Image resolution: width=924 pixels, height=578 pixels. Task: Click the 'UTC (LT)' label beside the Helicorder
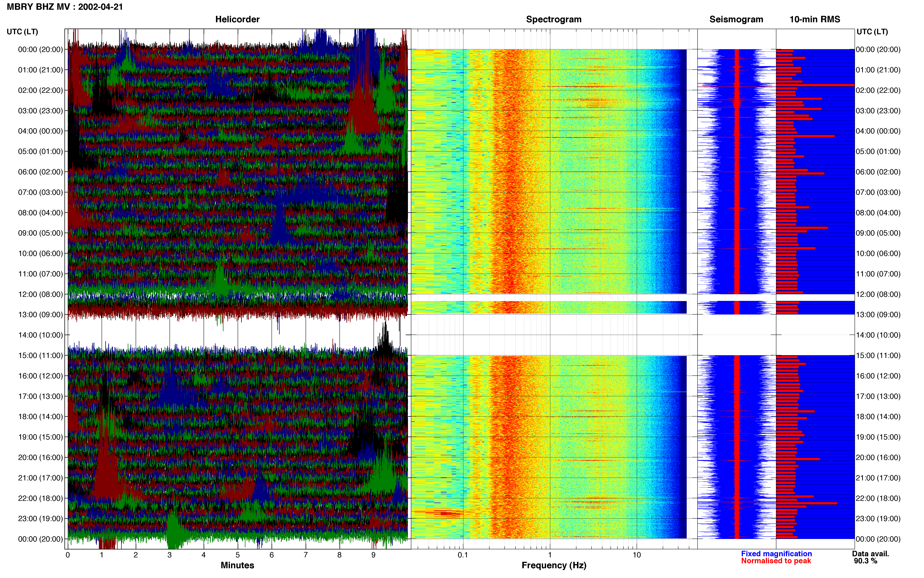pyautogui.click(x=22, y=32)
